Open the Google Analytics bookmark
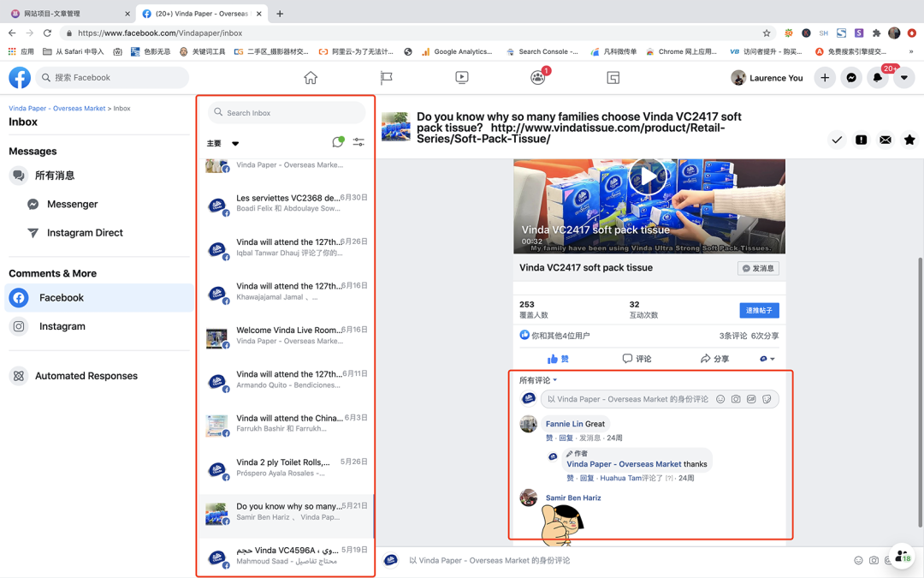 457,52
